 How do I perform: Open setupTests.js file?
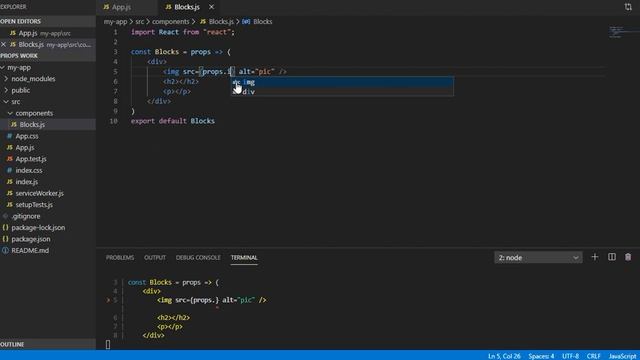point(48,204)
